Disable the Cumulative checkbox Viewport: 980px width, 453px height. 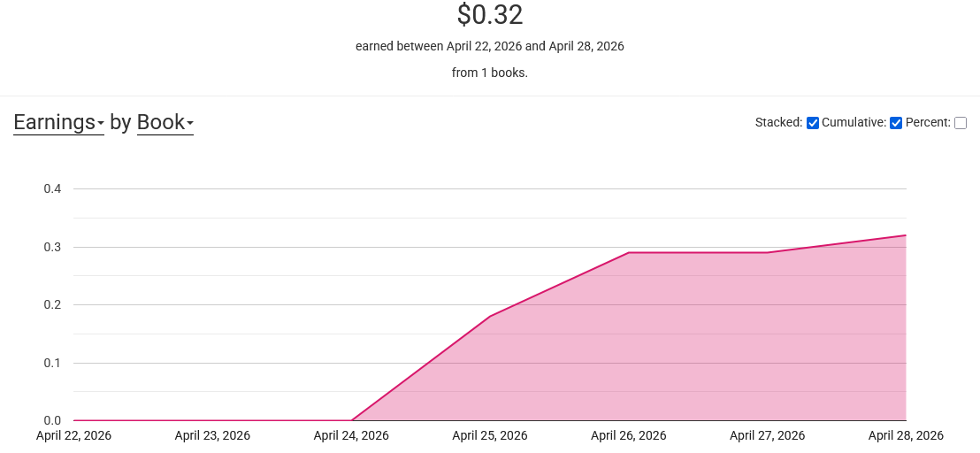click(x=896, y=123)
